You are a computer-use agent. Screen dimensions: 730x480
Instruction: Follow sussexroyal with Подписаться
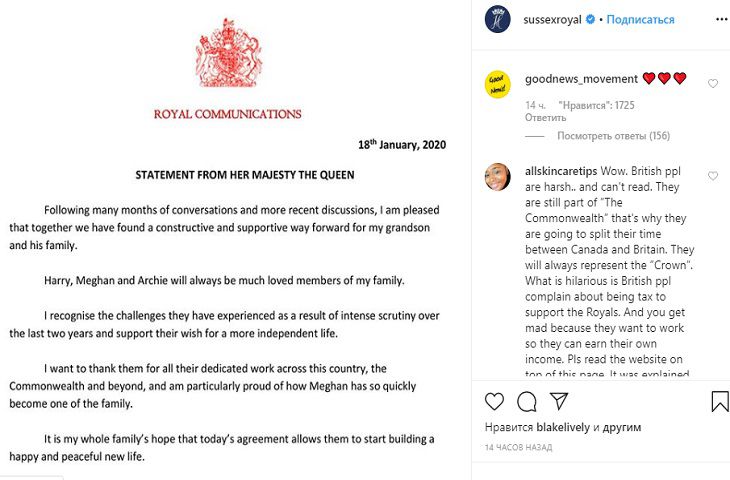click(x=640, y=20)
